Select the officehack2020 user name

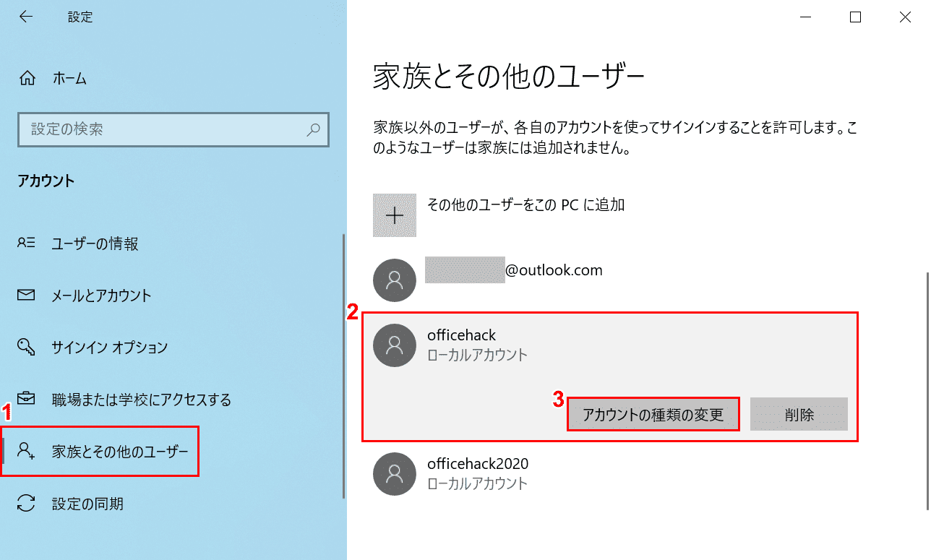(x=478, y=464)
